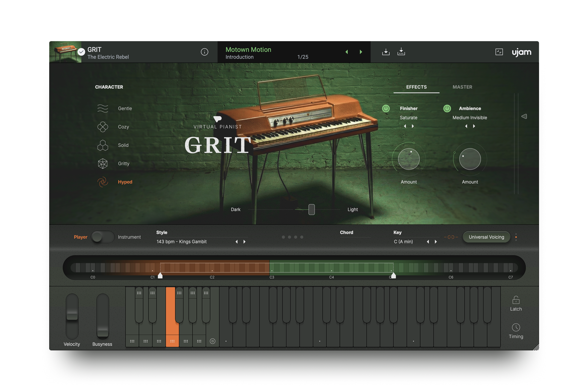Switch to the MASTER tab
This screenshot has width=588, height=392.
click(x=462, y=87)
